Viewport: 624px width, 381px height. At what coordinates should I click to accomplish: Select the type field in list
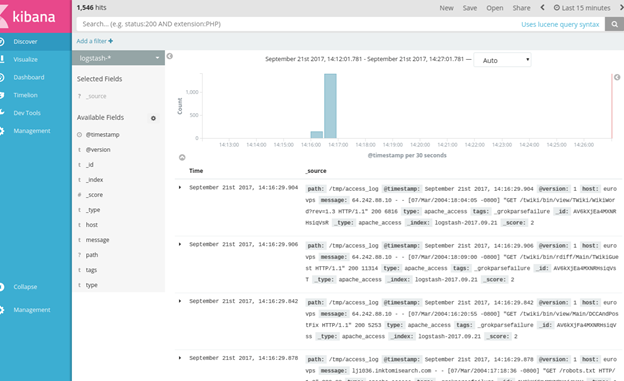pos(92,285)
